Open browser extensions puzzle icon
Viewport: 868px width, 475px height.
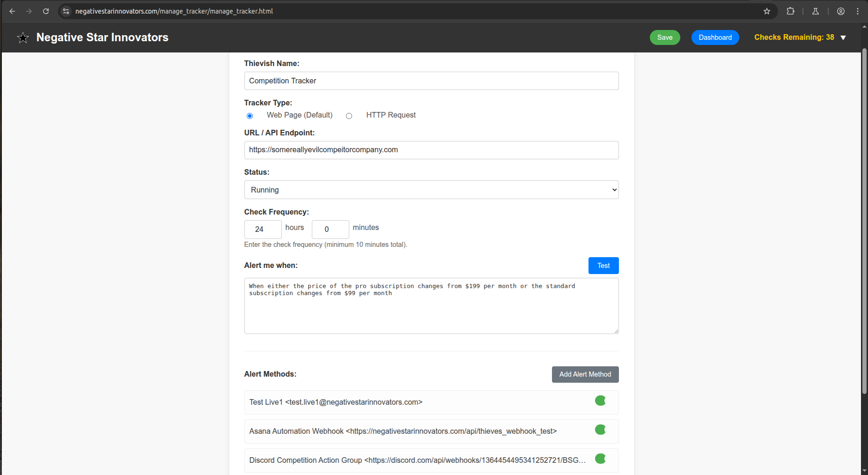[x=791, y=11]
